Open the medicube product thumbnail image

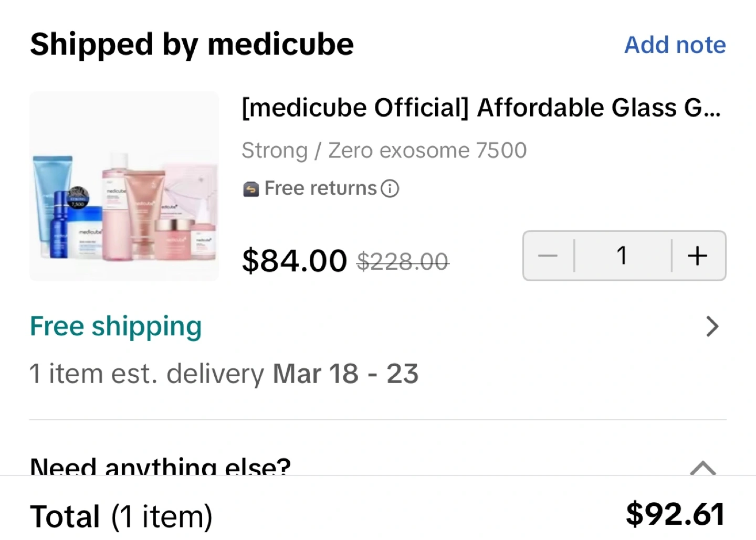124,186
